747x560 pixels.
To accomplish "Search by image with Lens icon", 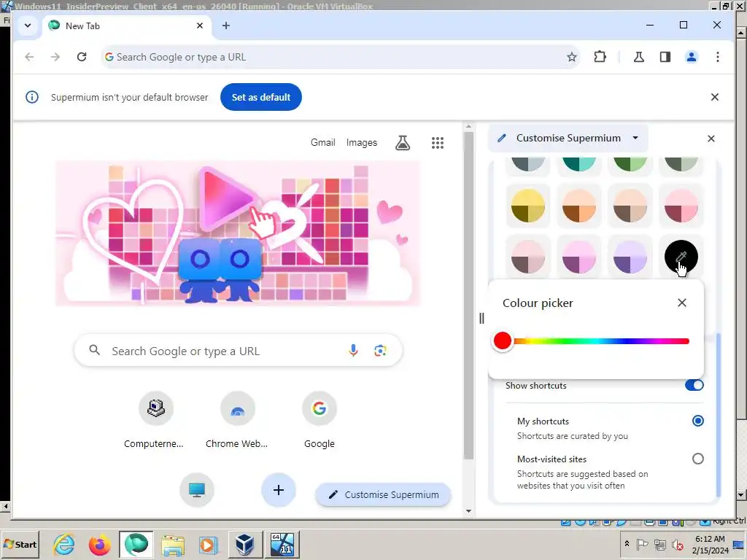I will (380, 351).
